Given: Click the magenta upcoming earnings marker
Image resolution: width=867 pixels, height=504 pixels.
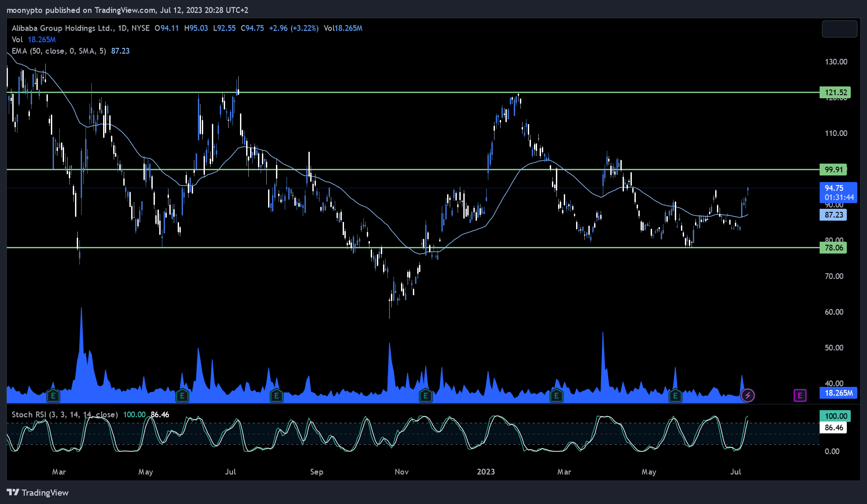Looking at the screenshot, I should 800,396.
